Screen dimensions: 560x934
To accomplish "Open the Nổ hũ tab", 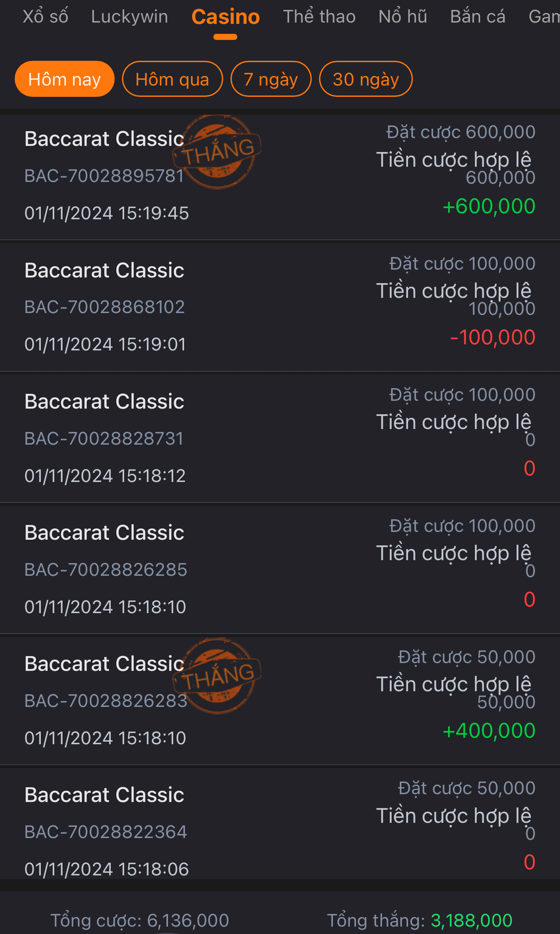I will click(402, 17).
